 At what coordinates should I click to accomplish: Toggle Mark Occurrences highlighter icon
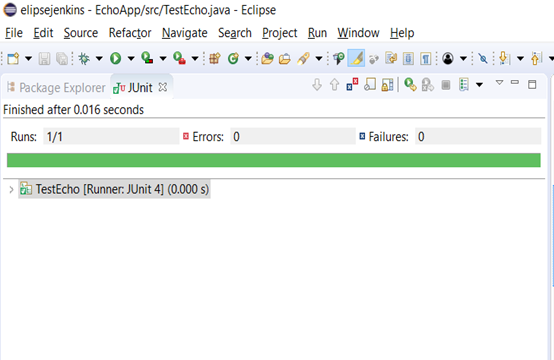[356, 58]
